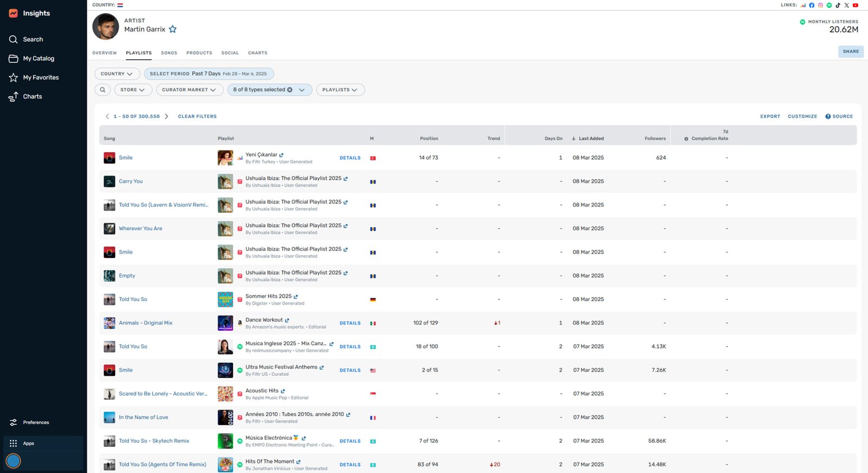Expand the Country filter dropdown
The width and height of the screenshot is (868, 473).
click(117, 74)
